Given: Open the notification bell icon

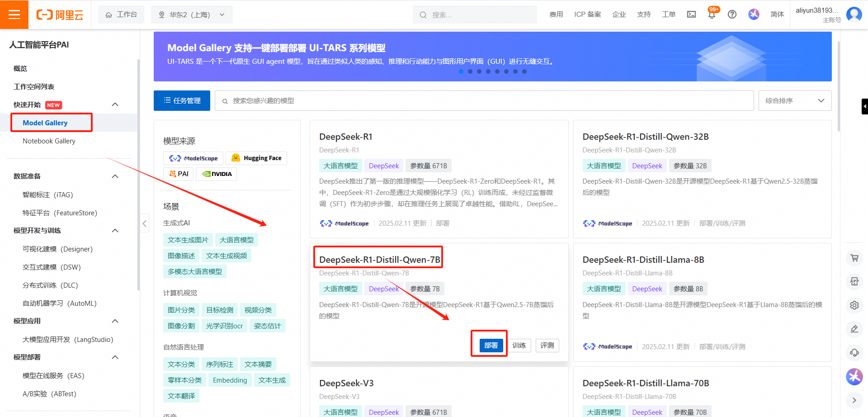Looking at the screenshot, I should [x=712, y=14].
